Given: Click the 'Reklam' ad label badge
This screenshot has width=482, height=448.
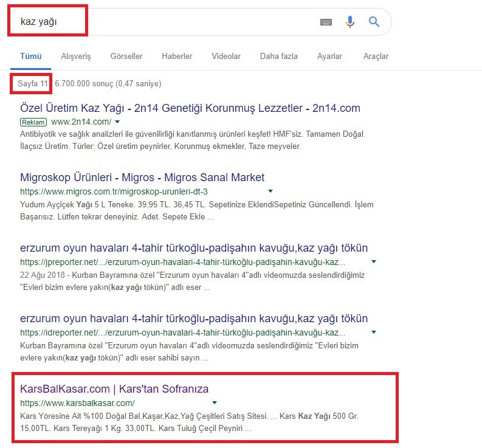Looking at the screenshot, I should point(33,122).
